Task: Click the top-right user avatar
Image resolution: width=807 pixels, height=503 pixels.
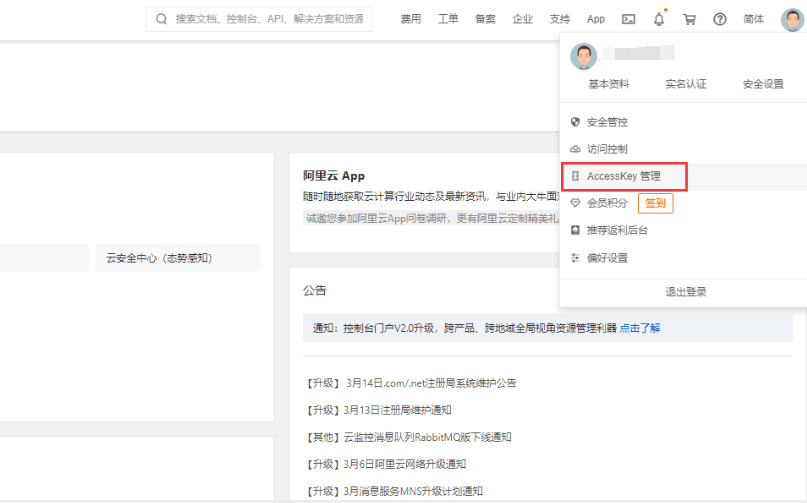Action: point(792,20)
